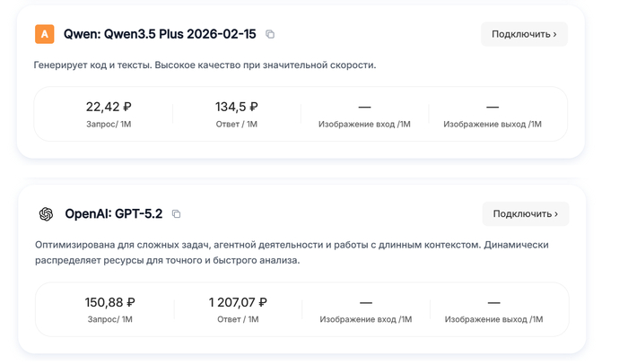Click the Ответ / 1M label in GPT-5.2 card
The image size is (628, 364).
(238, 319)
